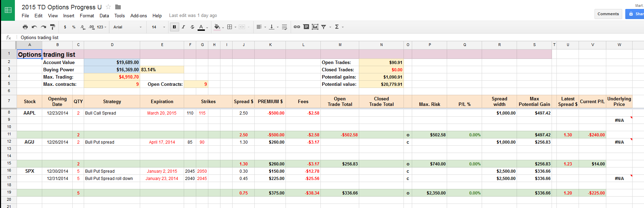
Task: Insert a link via toolbar icon
Action: (x=297, y=27)
